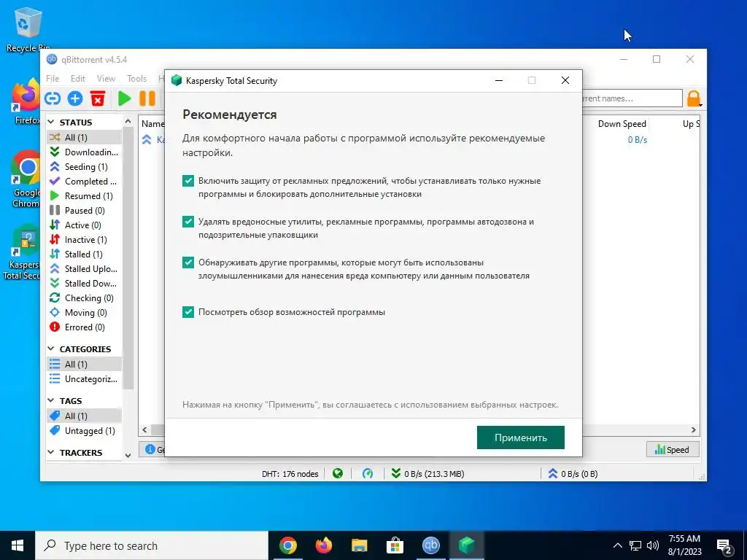Click the blue add torrent file icon
Image resolution: width=747 pixels, height=560 pixels.
tap(75, 98)
